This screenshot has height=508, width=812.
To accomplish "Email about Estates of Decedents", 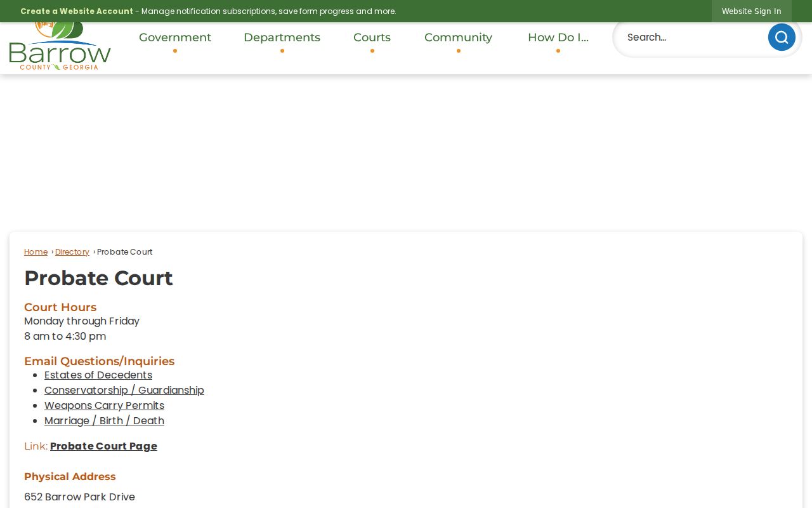I will [x=98, y=375].
